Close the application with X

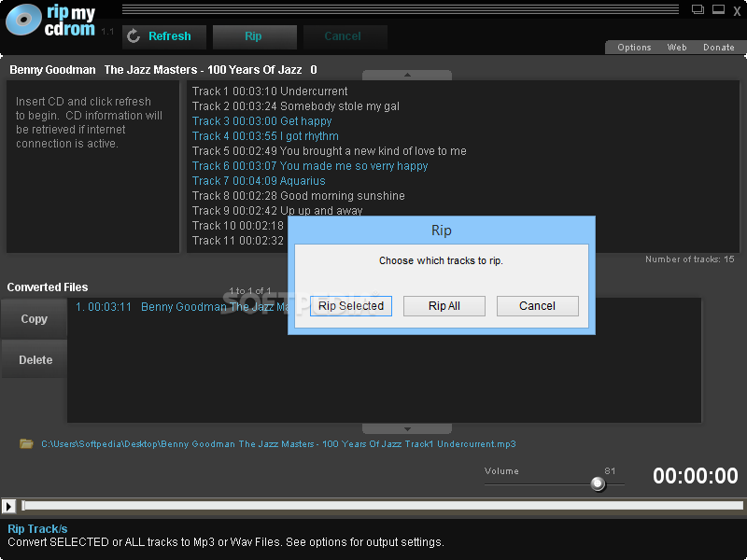click(x=737, y=11)
